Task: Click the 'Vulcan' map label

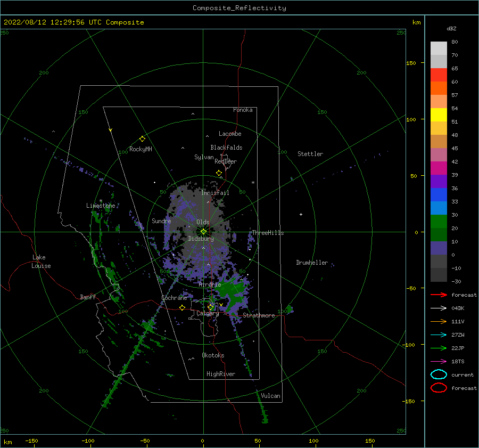Action: tap(270, 396)
